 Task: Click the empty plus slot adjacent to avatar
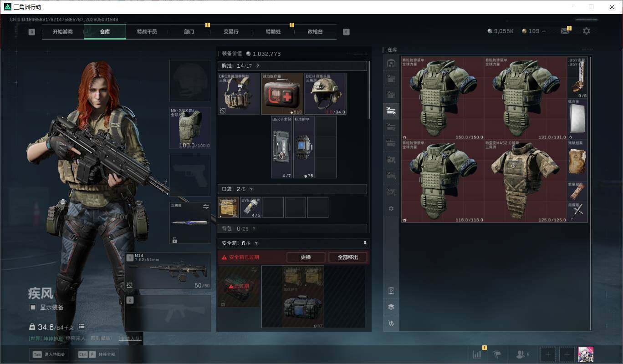coord(567,354)
